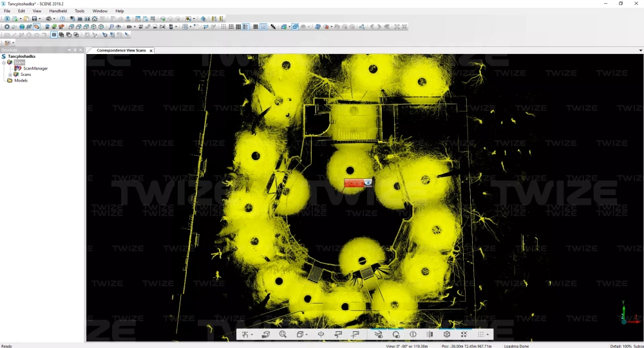
Task: Open the Tools menu
Action: pos(79,11)
